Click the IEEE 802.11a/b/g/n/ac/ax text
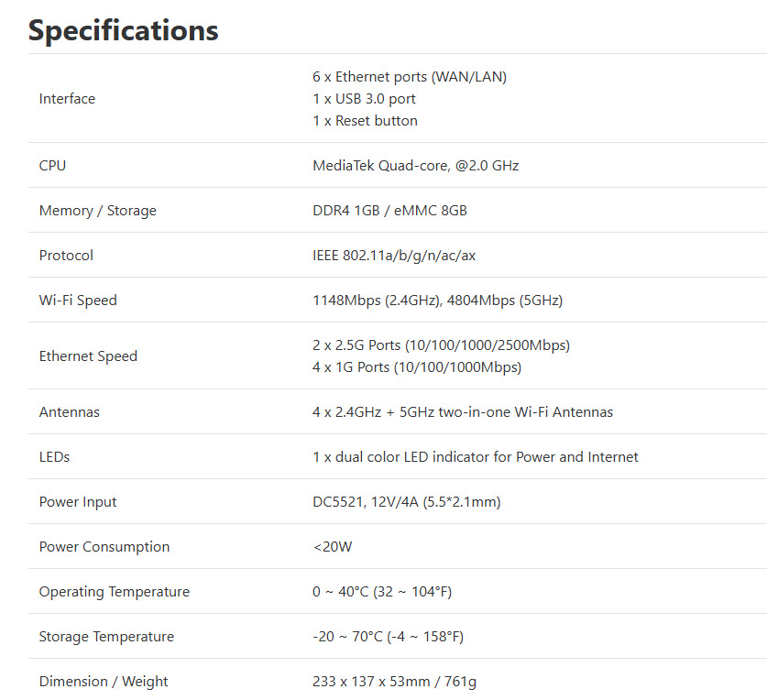Image resolution: width=767 pixels, height=700 pixels. tap(394, 256)
